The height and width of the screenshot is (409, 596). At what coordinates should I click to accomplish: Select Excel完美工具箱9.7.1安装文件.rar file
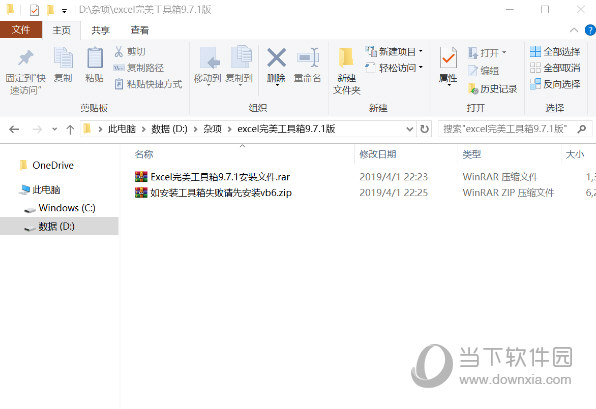click(220, 177)
